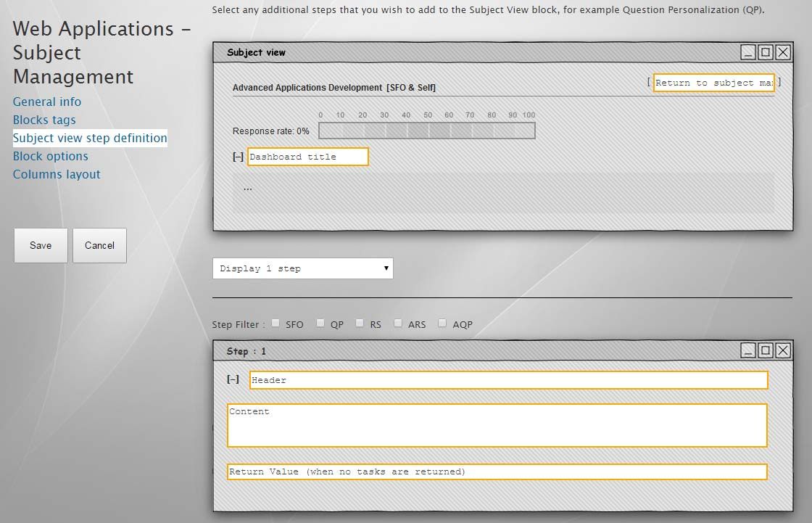Maximize the Subject view mock window

[x=766, y=52]
